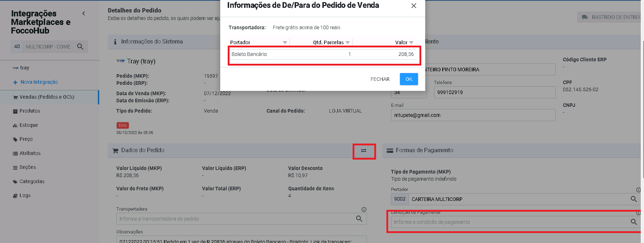The width and height of the screenshot is (644, 243).
Task: Click the Logs book icon in sidebar
Action: [15, 196]
